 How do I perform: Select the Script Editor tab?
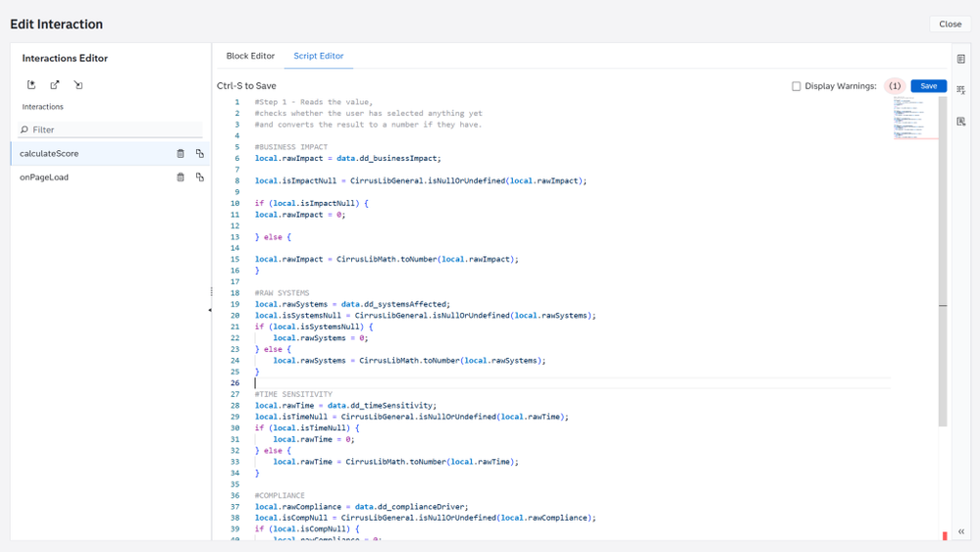[319, 56]
